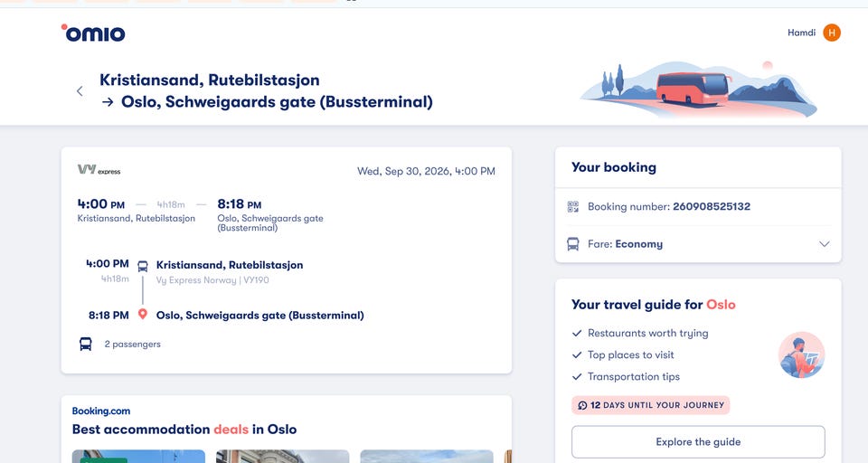The height and width of the screenshot is (463, 868).
Task: Click the second accommodation thumbnail
Action: (282, 457)
